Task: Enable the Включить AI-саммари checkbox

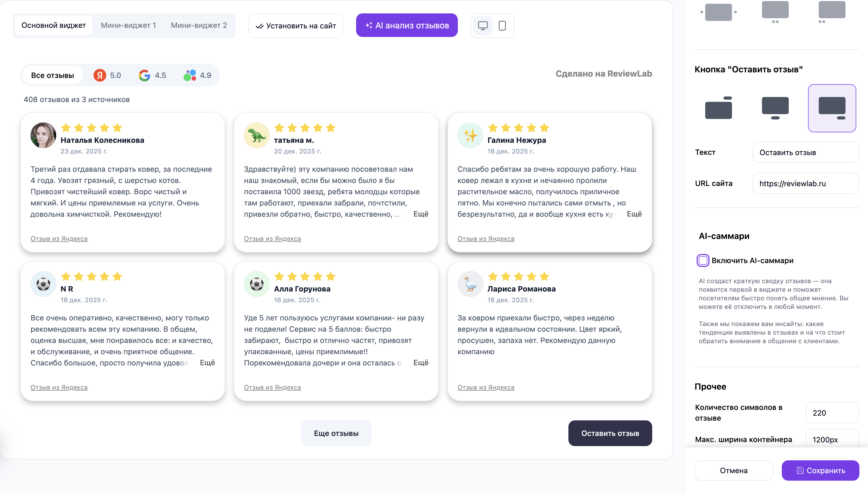Action: (x=703, y=260)
